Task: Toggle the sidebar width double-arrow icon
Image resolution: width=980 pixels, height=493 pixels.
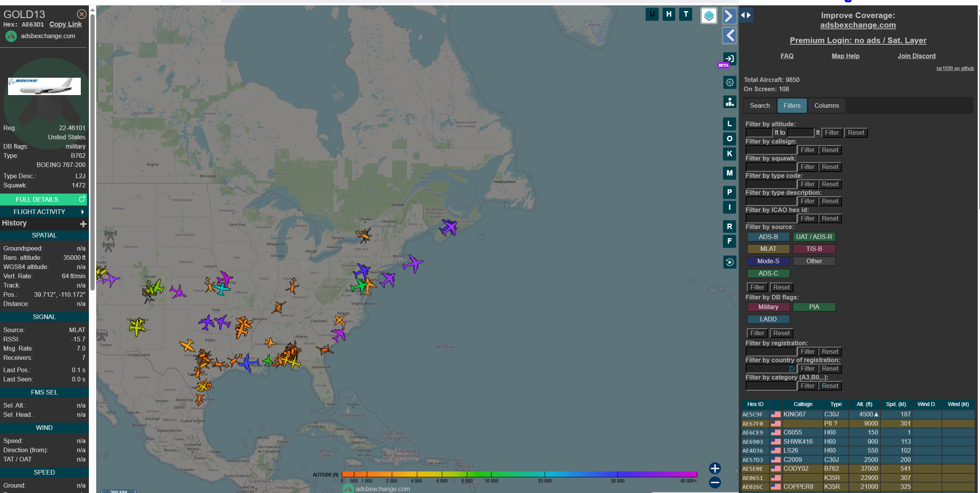Action: pos(745,15)
